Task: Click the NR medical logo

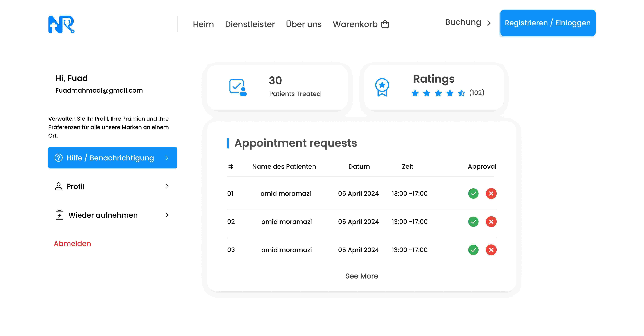Action: (61, 24)
